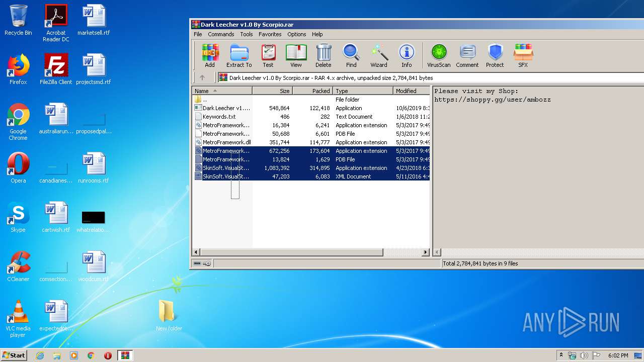
Task: Go up one folder level arrow
Action: click(x=202, y=78)
